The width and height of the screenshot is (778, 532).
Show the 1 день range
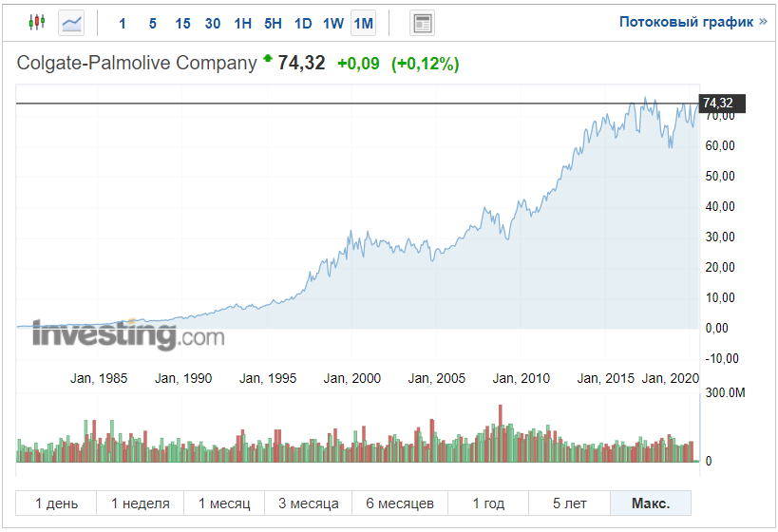tap(56, 503)
